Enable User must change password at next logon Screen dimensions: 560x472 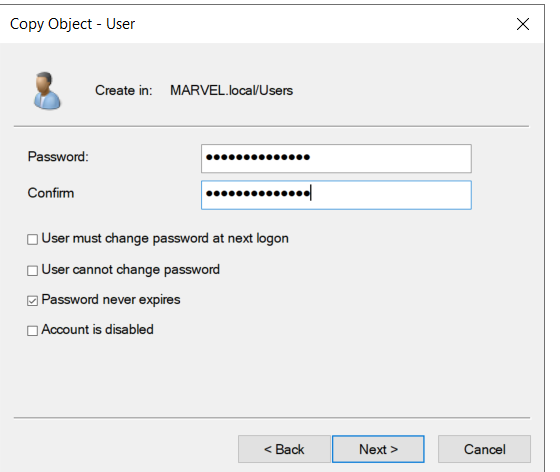click(x=32, y=239)
